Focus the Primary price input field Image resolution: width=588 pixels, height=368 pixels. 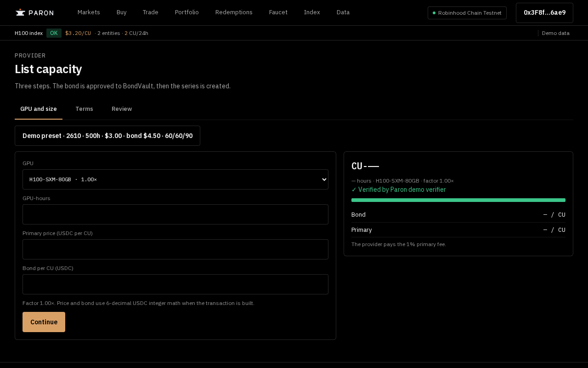(175, 249)
